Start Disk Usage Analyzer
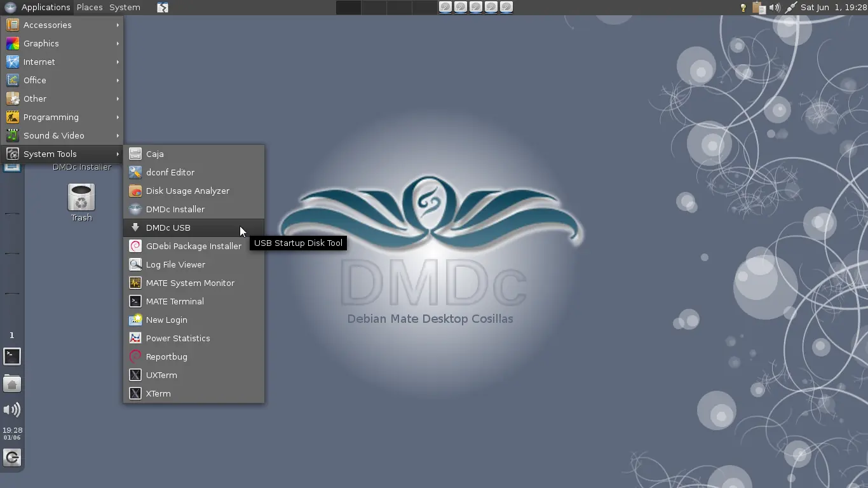Screen dimensions: 868x488 tap(194, 191)
